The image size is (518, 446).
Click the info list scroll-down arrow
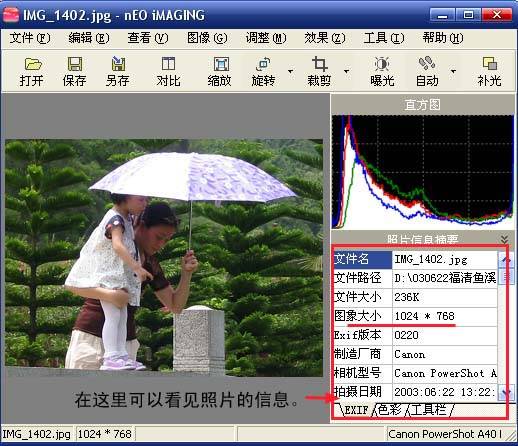pyautogui.click(x=506, y=392)
